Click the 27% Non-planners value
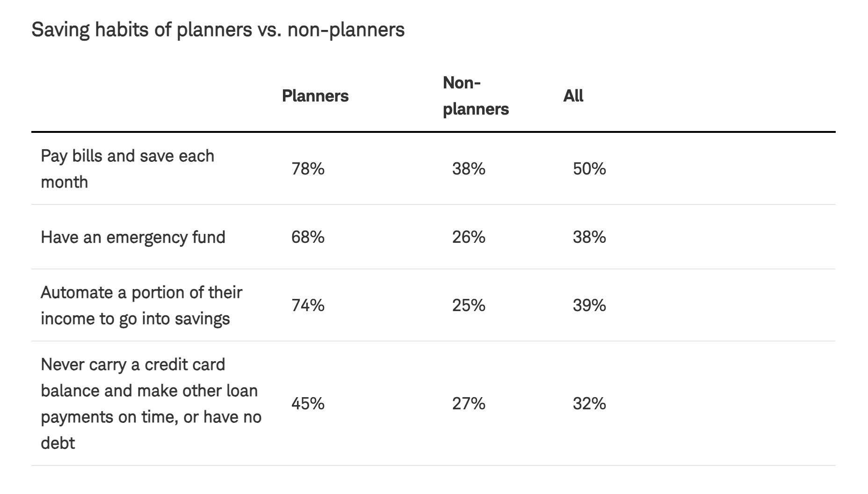The image size is (868, 494). [x=469, y=403]
